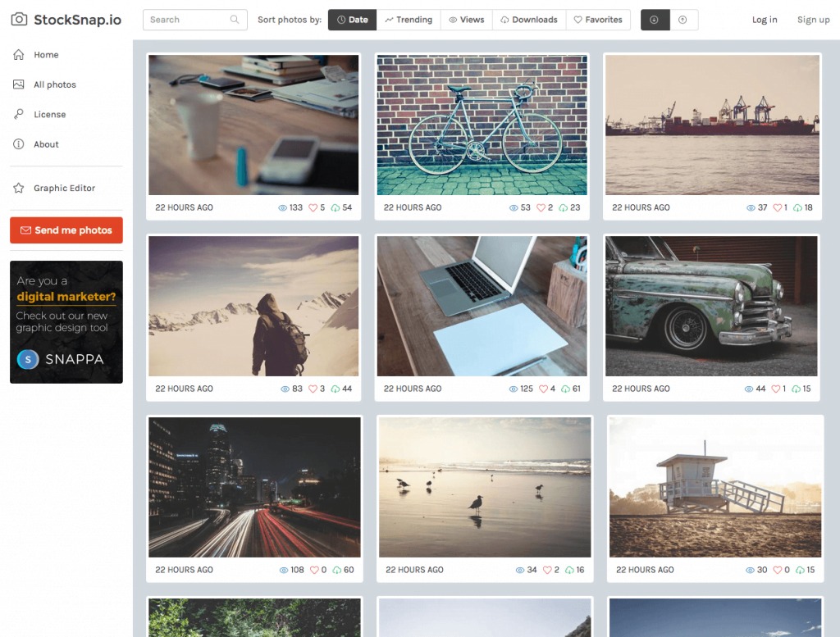The width and height of the screenshot is (840, 637).
Task: Sort photos by Downloads
Action: click(529, 20)
